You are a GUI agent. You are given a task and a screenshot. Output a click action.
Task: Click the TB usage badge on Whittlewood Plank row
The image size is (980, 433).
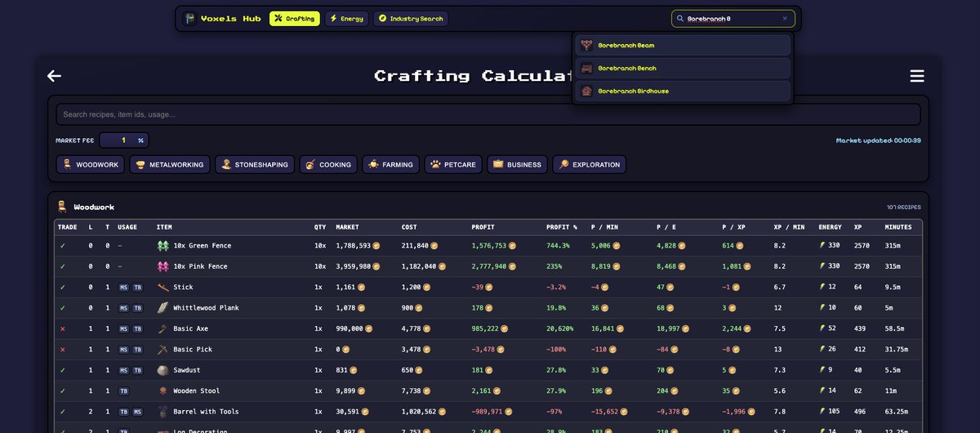137,308
